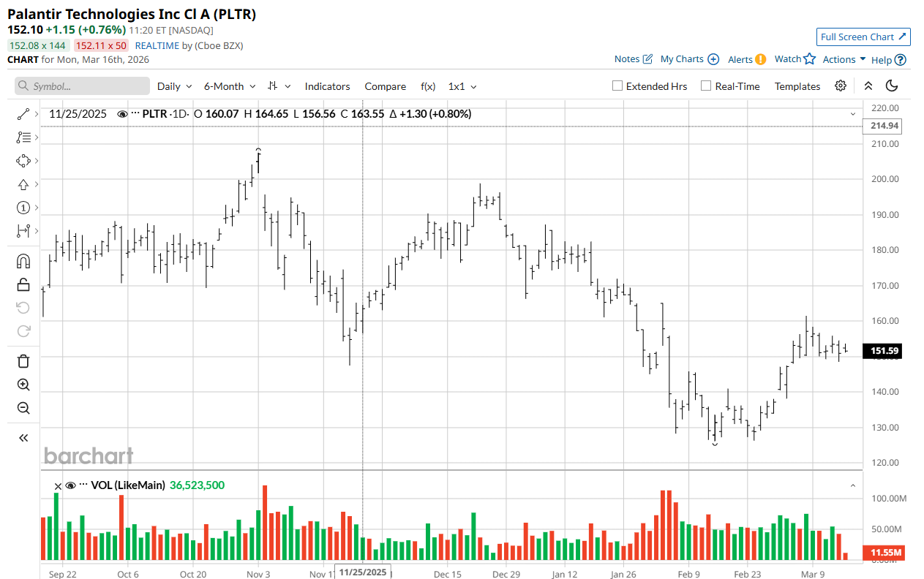The width and height of the screenshot is (924, 579).
Task: Switch to dark mode moon icon
Action: click(x=892, y=86)
